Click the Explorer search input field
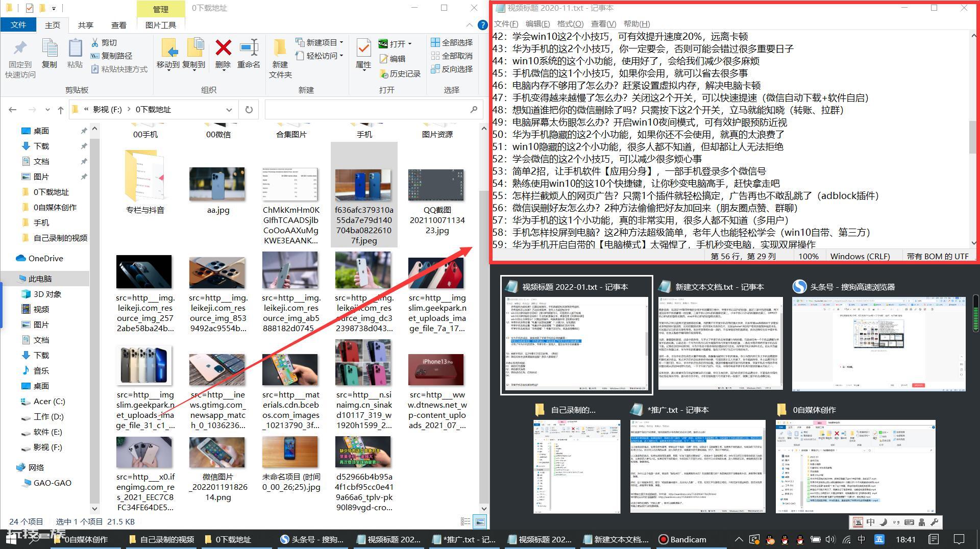The height and width of the screenshot is (549, 980). (x=366, y=110)
